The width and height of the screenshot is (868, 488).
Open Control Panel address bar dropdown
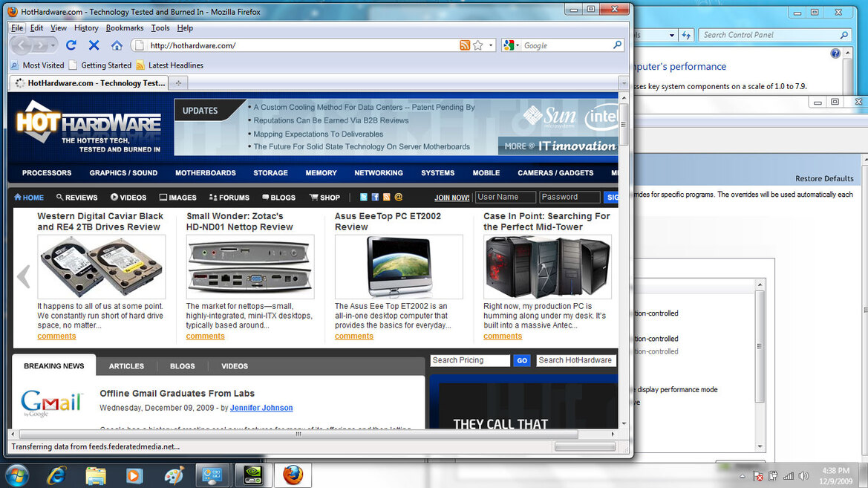(x=671, y=35)
